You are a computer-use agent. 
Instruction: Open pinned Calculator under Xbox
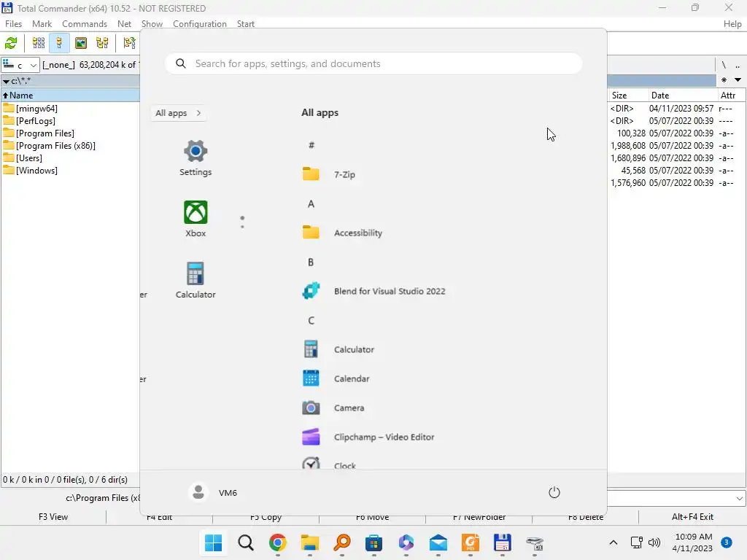click(x=196, y=280)
